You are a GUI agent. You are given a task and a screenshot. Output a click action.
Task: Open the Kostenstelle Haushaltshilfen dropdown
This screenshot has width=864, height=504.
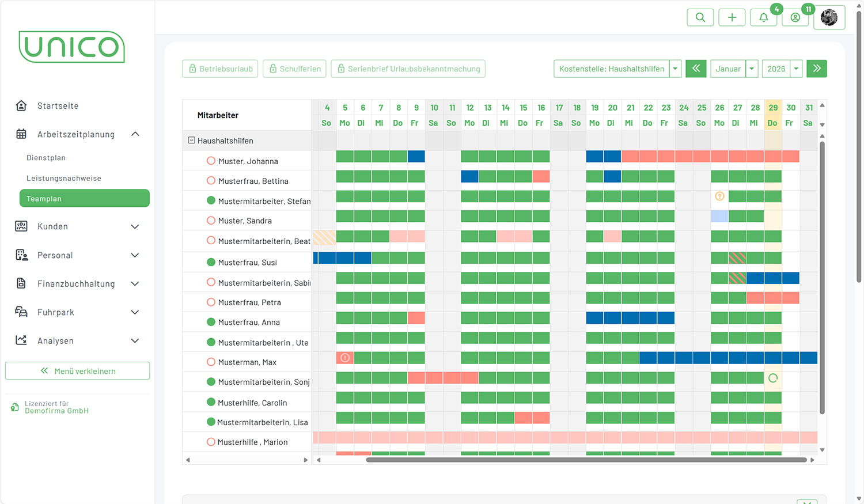pos(675,69)
